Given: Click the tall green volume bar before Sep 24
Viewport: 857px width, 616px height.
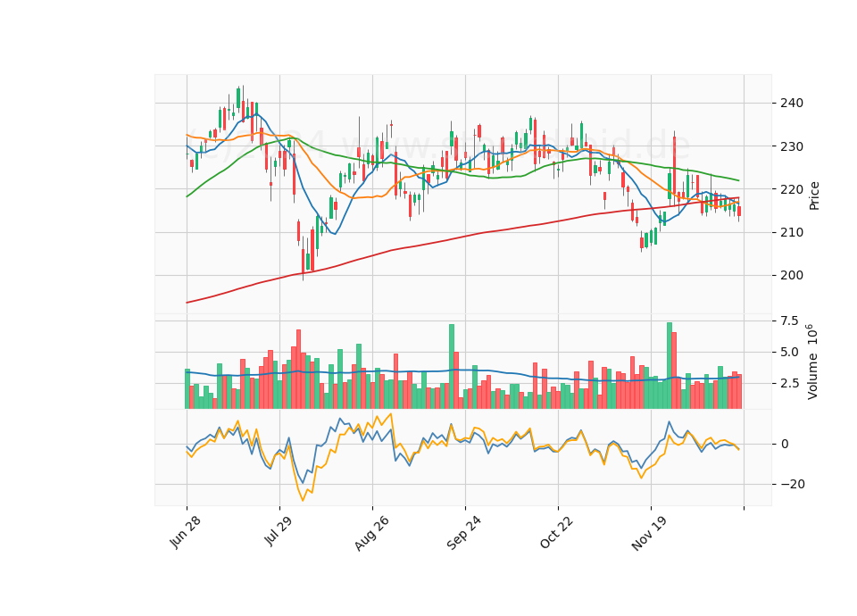Looking at the screenshot, I should tap(452, 366).
